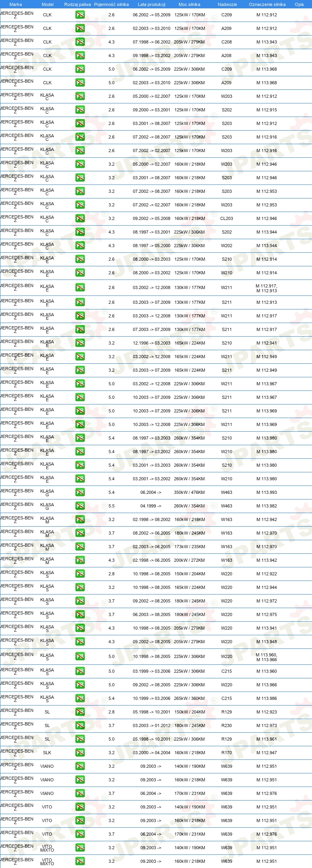
Task: Click the fuel icon in the VIANO M 112.976 row
Action: point(80,793)
